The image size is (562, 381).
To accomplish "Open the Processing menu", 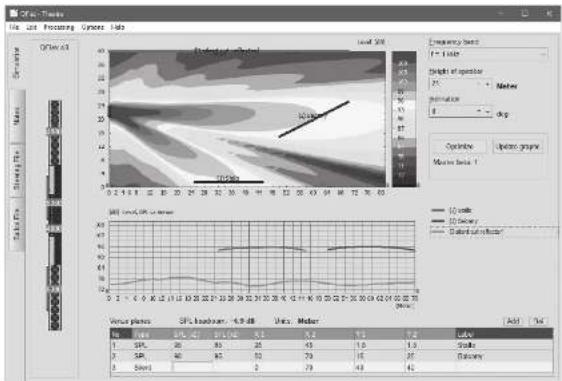I will 59,27.
